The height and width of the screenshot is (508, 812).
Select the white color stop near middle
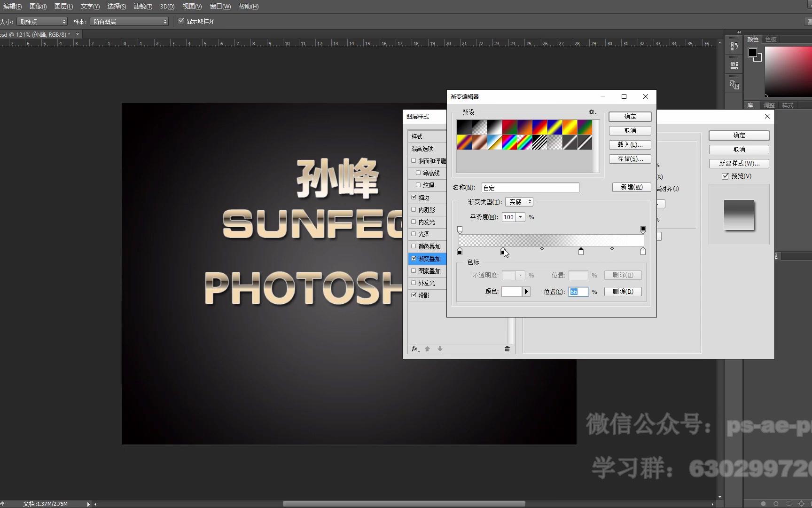pos(581,252)
